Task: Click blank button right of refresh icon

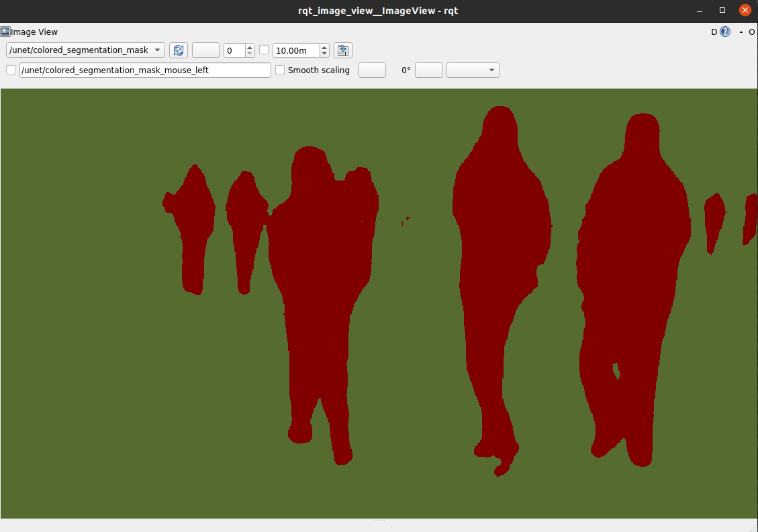Action: pyautogui.click(x=205, y=50)
